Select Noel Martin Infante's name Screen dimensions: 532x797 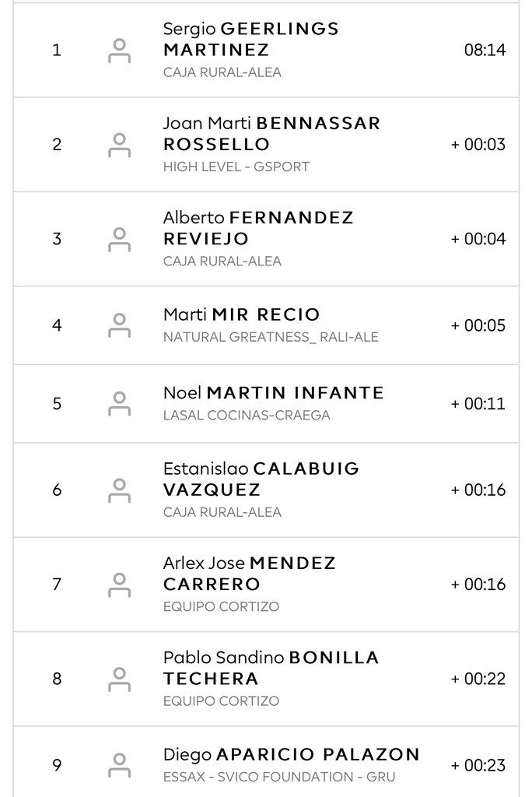[273, 393]
